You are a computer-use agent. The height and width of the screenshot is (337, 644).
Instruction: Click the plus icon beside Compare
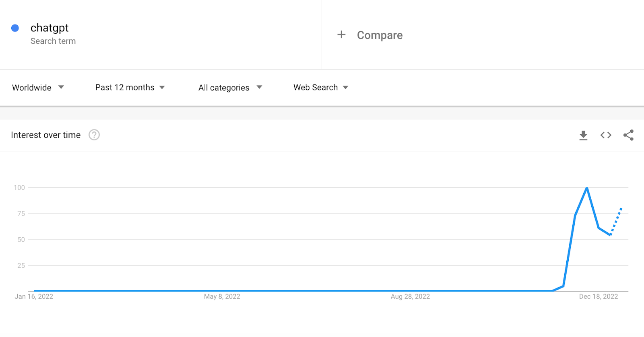341,35
